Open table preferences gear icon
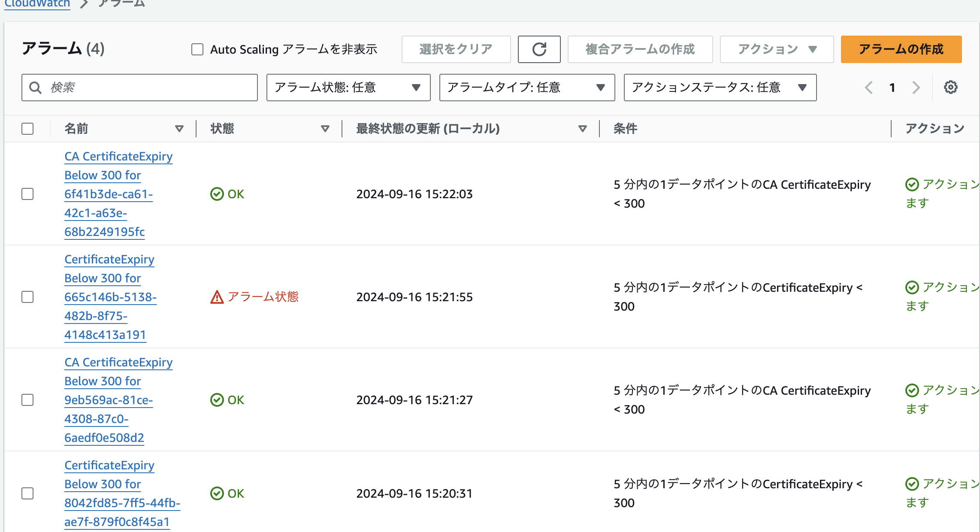 point(950,88)
